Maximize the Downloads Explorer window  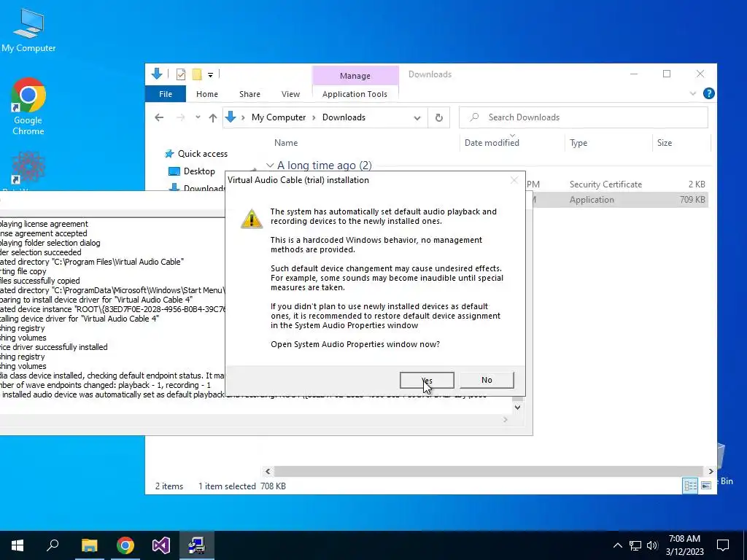(667, 74)
